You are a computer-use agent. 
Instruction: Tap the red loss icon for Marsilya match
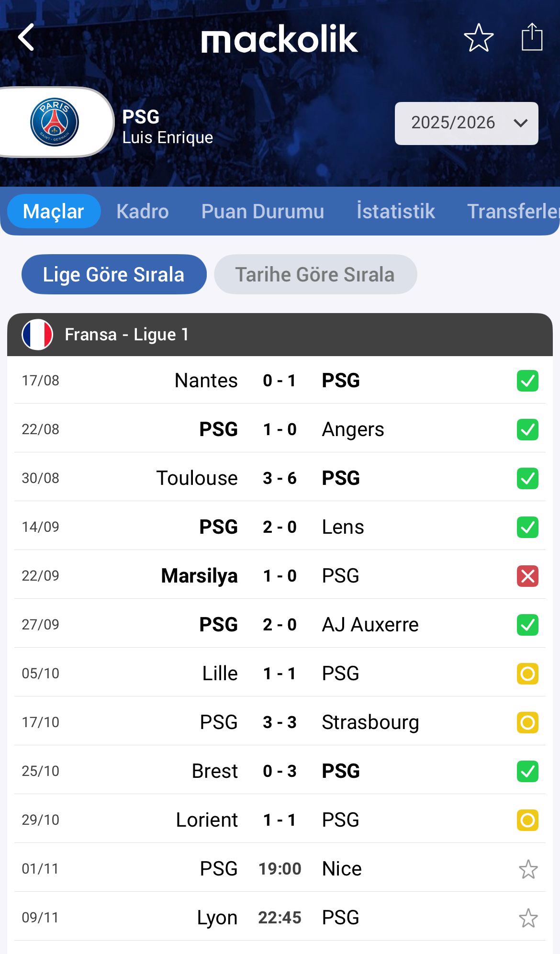pos(527,576)
